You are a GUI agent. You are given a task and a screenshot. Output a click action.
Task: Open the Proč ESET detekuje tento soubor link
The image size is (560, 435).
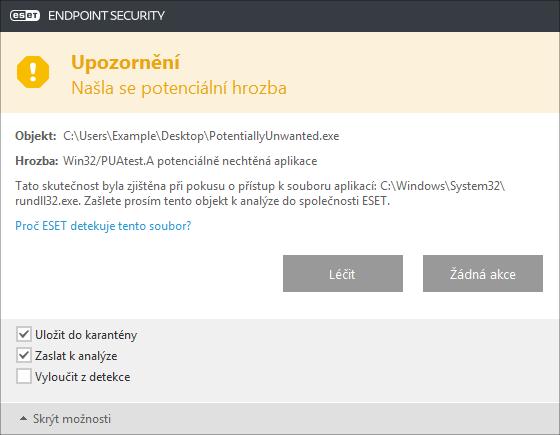(x=103, y=226)
